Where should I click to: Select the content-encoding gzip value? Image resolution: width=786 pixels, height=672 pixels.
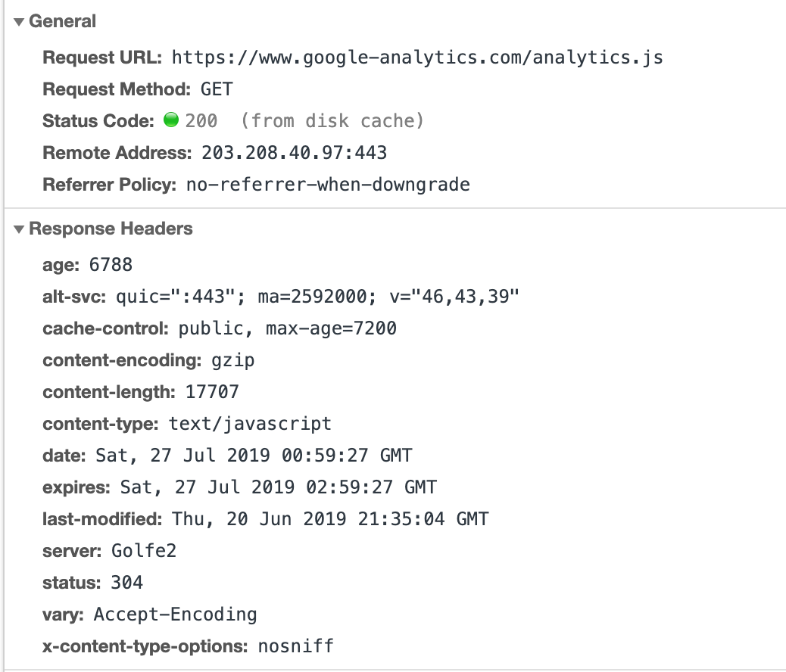coord(233,361)
